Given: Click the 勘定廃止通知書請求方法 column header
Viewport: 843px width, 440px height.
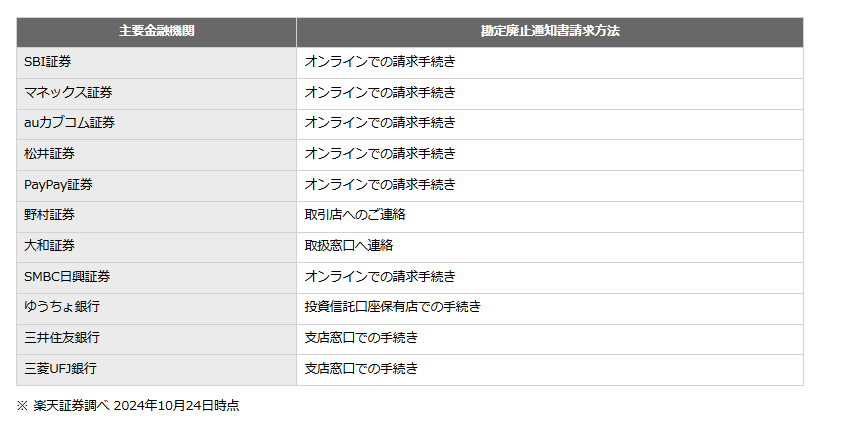Looking at the screenshot, I should point(550,32).
